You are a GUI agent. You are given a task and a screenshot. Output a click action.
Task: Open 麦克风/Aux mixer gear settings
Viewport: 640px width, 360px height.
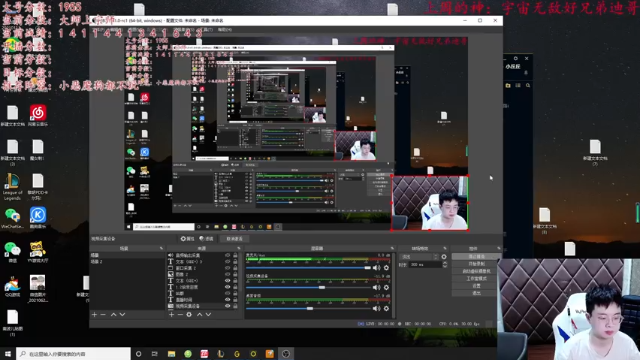pos(386,268)
